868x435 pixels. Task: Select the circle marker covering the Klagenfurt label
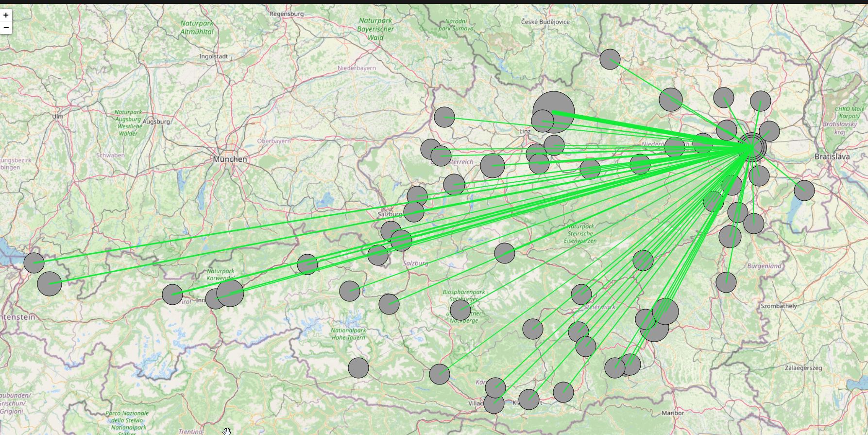click(529, 400)
